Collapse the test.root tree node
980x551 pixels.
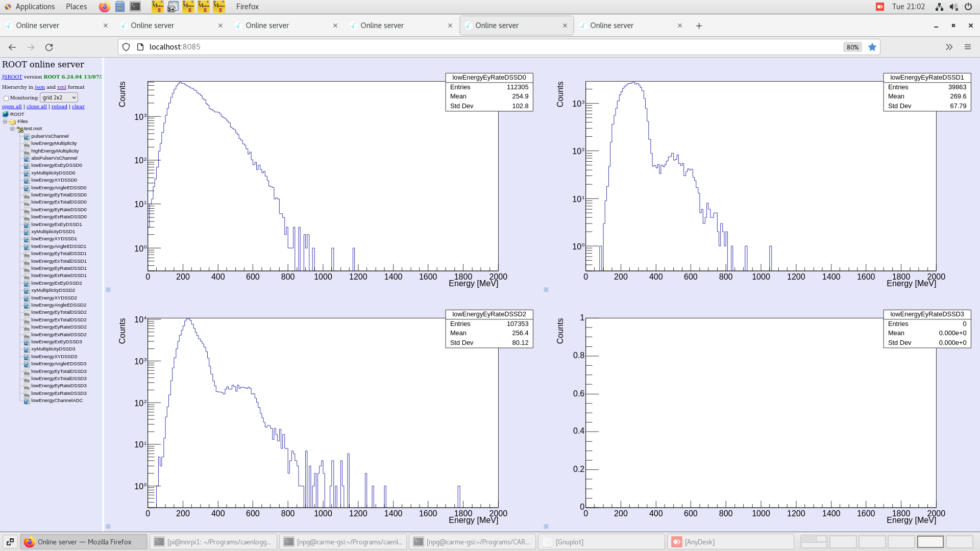[x=12, y=129]
